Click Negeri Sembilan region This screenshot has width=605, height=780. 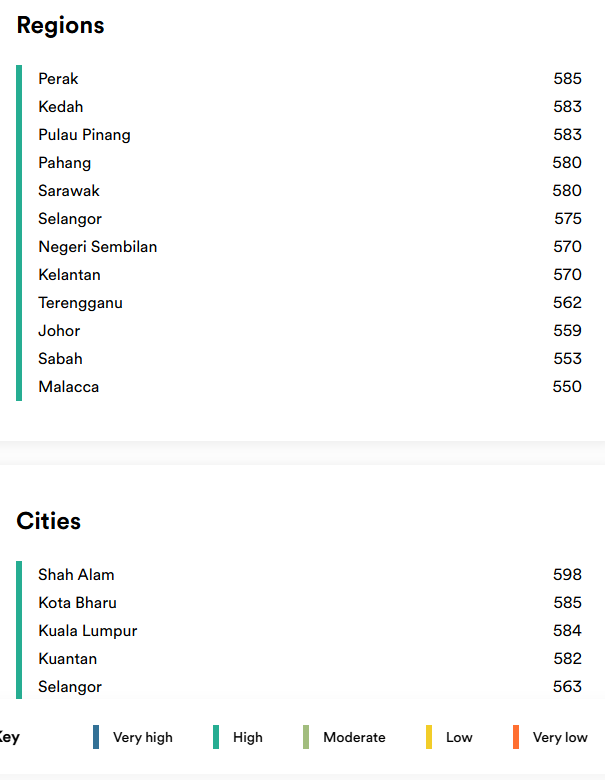click(97, 247)
